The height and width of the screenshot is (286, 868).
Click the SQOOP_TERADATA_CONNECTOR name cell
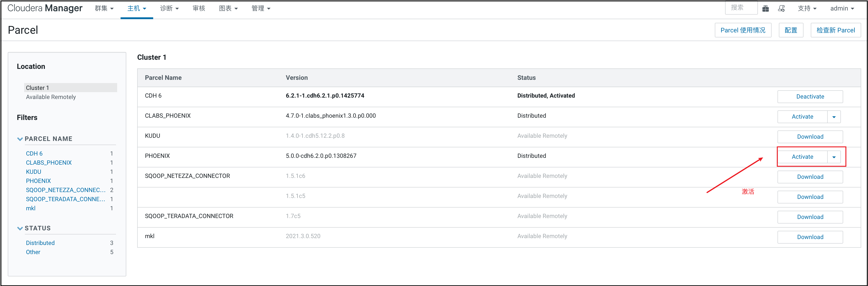pos(189,216)
